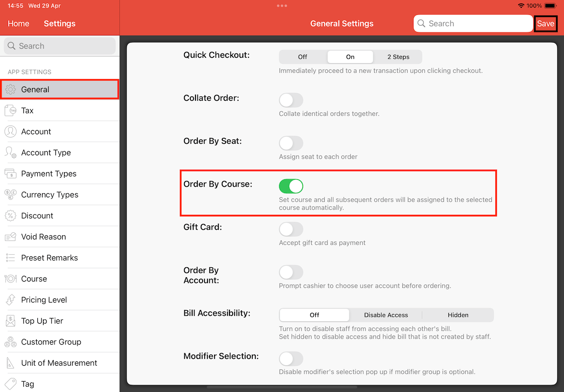Click the magnifier icon in sidebar search
This screenshot has height=392, width=564.
pos(11,46)
